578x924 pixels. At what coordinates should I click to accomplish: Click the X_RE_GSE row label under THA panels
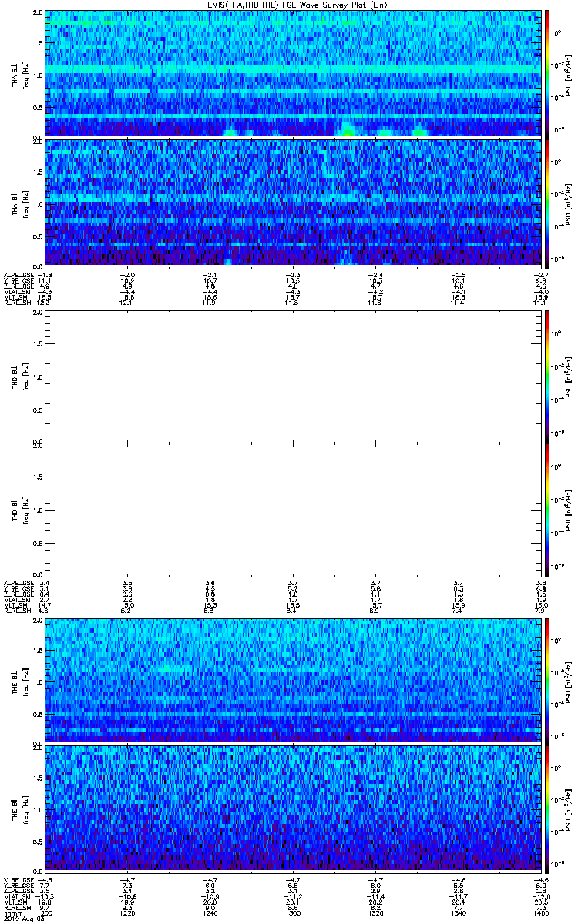[17, 275]
